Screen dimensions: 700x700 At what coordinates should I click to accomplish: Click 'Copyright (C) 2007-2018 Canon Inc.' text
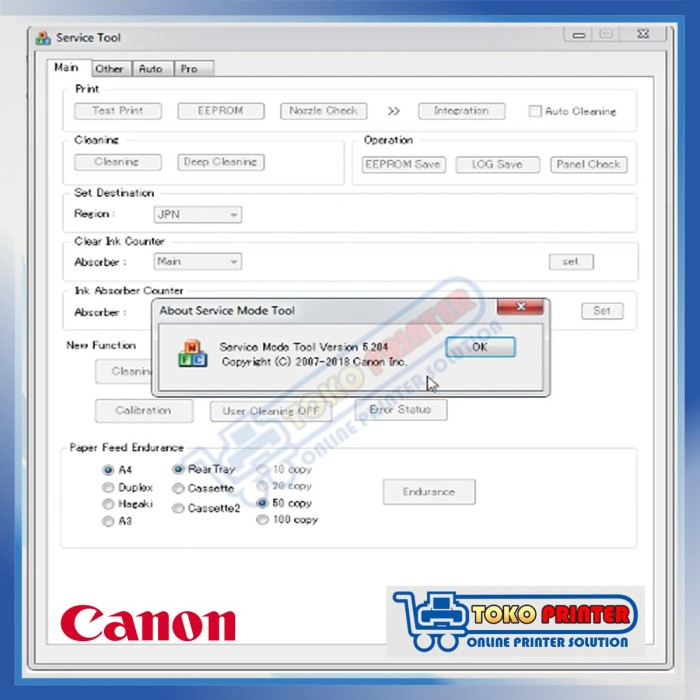tap(314, 362)
